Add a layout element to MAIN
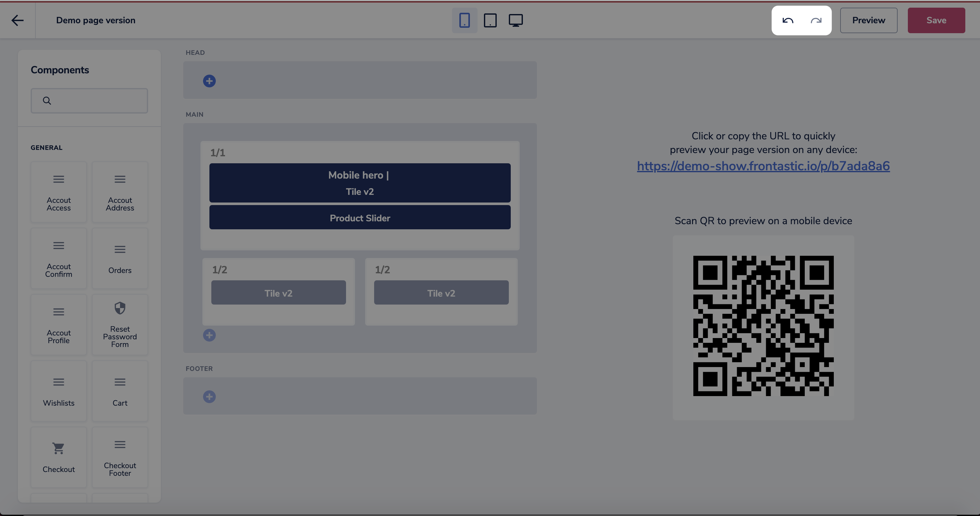This screenshot has width=980, height=516. tap(209, 335)
